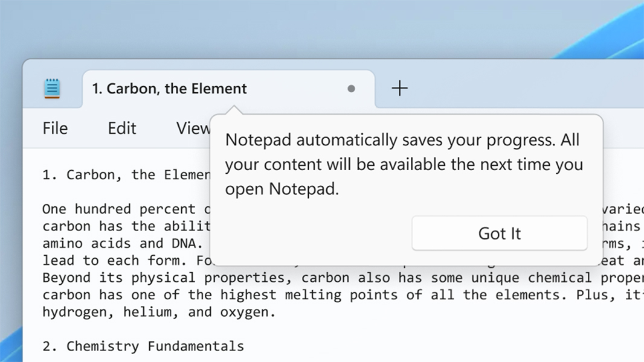Image resolution: width=644 pixels, height=362 pixels.
Task: Open the Edit menu
Action: click(121, 128)
